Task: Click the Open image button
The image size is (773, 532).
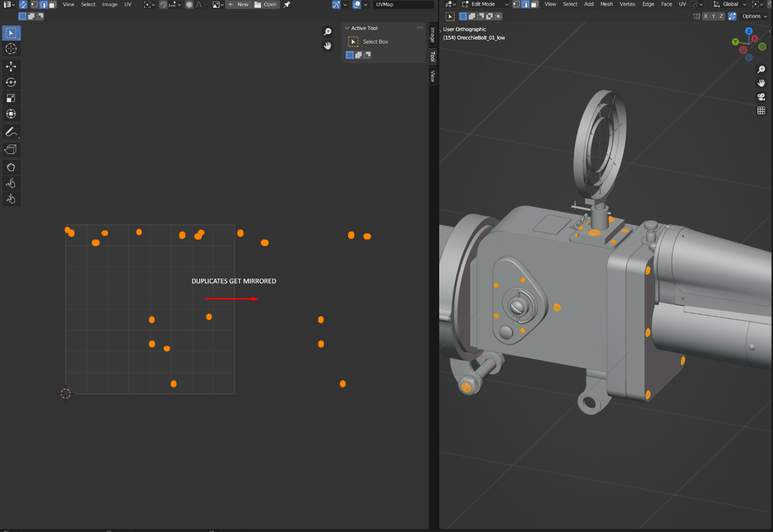Action: point(265,4)
